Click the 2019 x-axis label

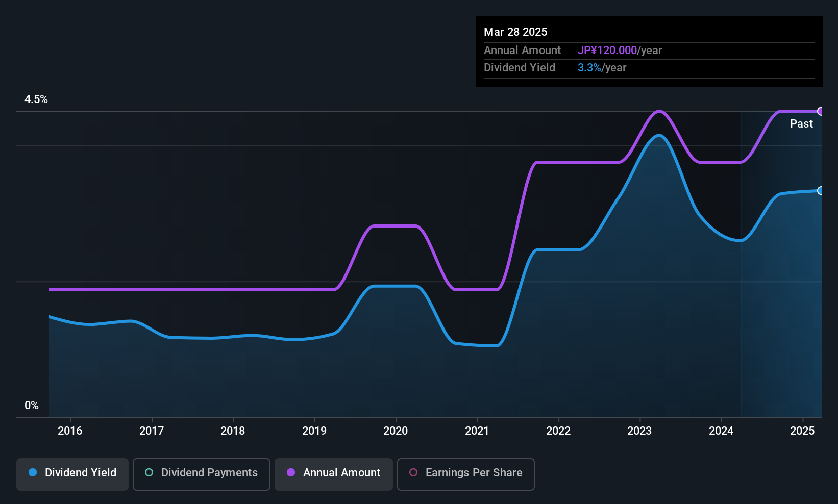[314, 431]
